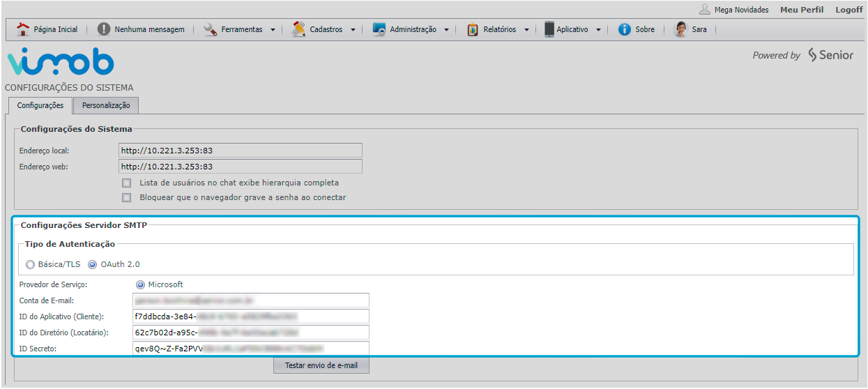
Task: Open the Nenhuma mensagem item
Action: [141, 29]
